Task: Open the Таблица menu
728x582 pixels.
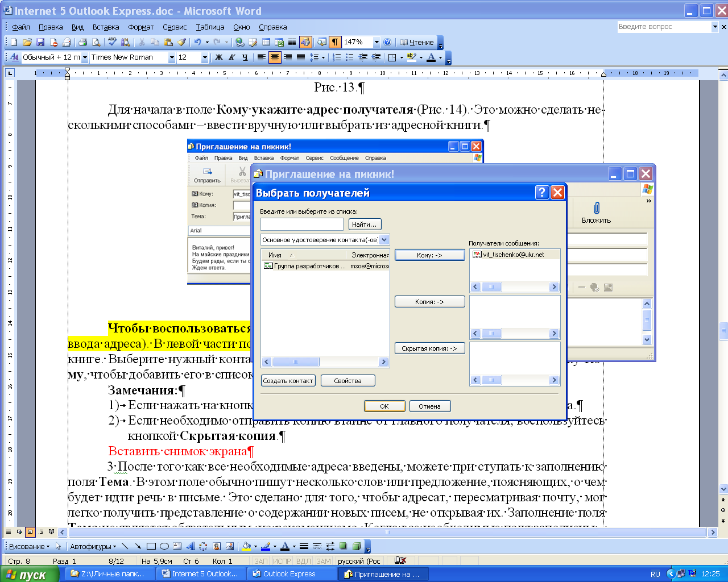Action: coord(210,27)
